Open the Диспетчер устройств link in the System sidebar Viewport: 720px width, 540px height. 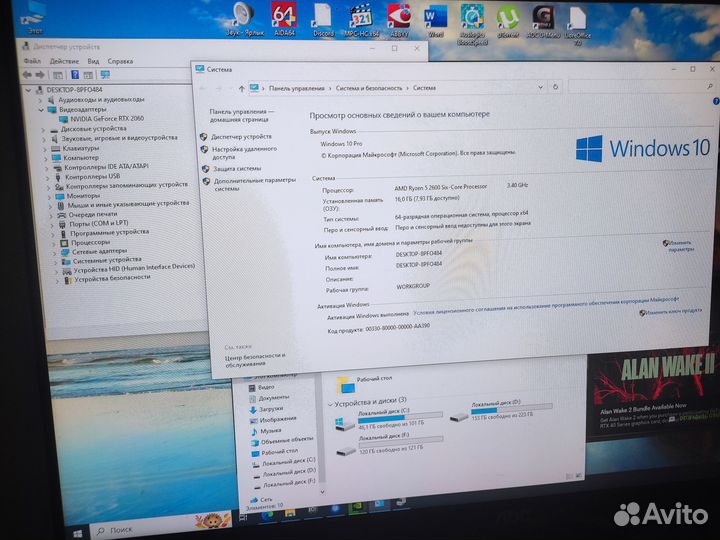tap(241, 137)
